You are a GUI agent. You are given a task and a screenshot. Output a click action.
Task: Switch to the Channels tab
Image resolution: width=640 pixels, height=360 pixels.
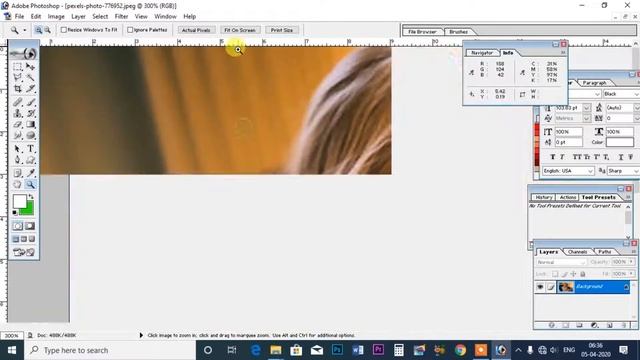click(x=577, y=252)
